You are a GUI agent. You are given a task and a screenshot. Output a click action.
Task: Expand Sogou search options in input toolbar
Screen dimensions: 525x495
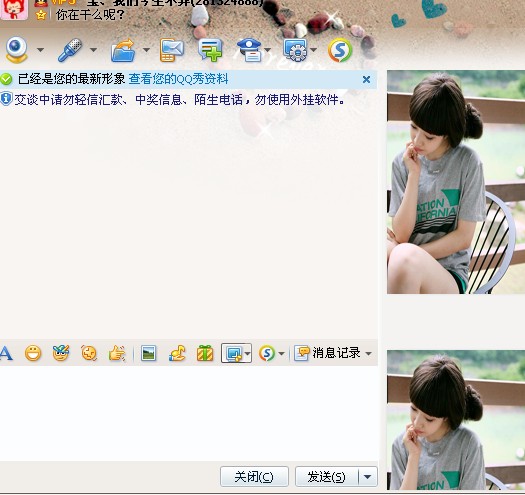(x=281, y=353)
